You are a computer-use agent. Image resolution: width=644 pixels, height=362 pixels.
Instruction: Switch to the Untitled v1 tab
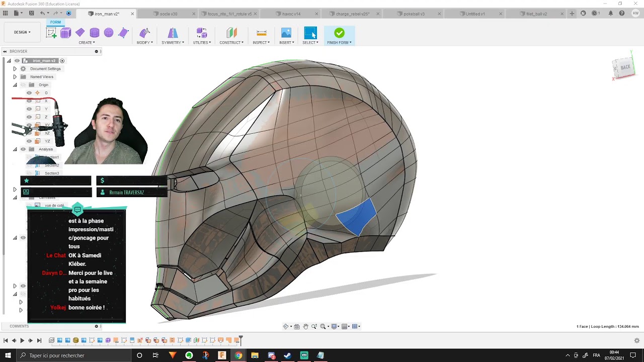[x=475, y=14]
